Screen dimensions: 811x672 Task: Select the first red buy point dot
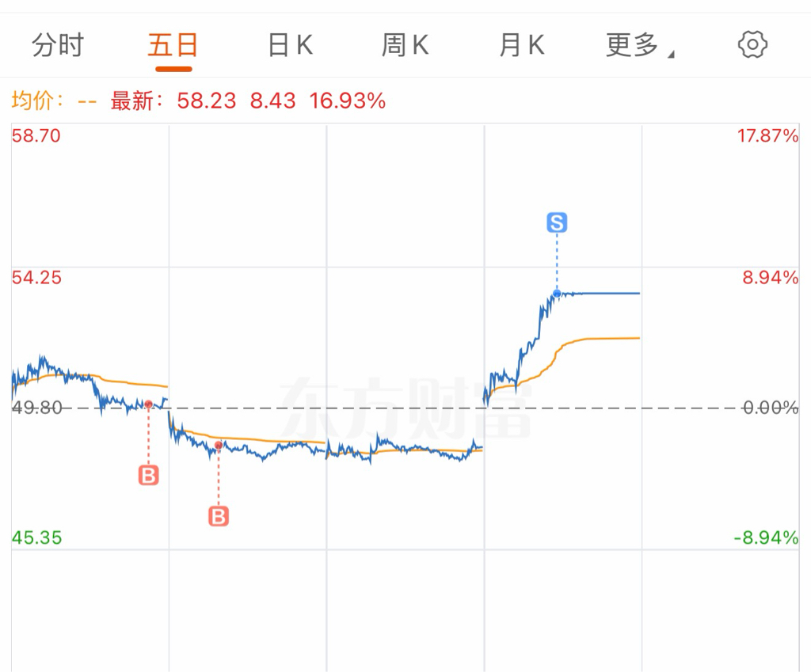tap(148, 404)
